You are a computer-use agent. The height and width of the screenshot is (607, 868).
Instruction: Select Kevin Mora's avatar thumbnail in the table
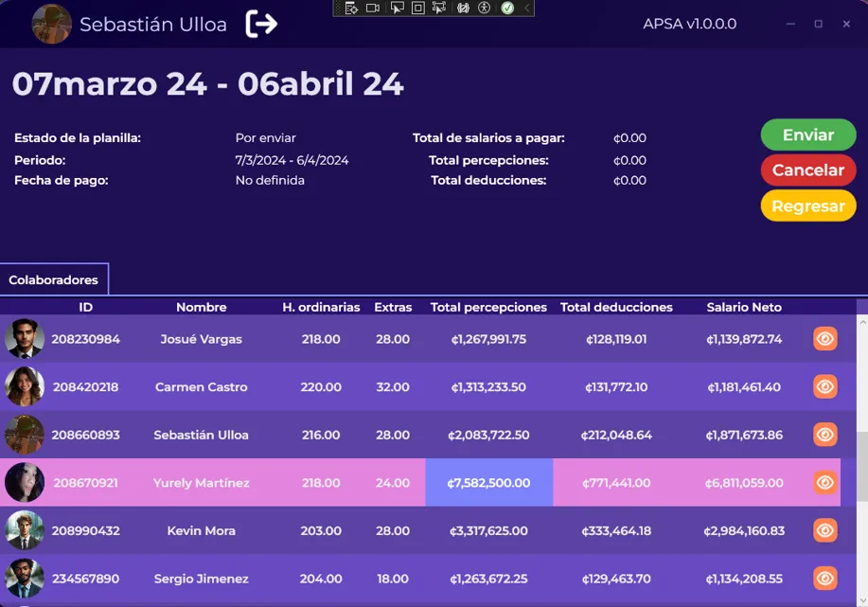[x=25, y=530]
